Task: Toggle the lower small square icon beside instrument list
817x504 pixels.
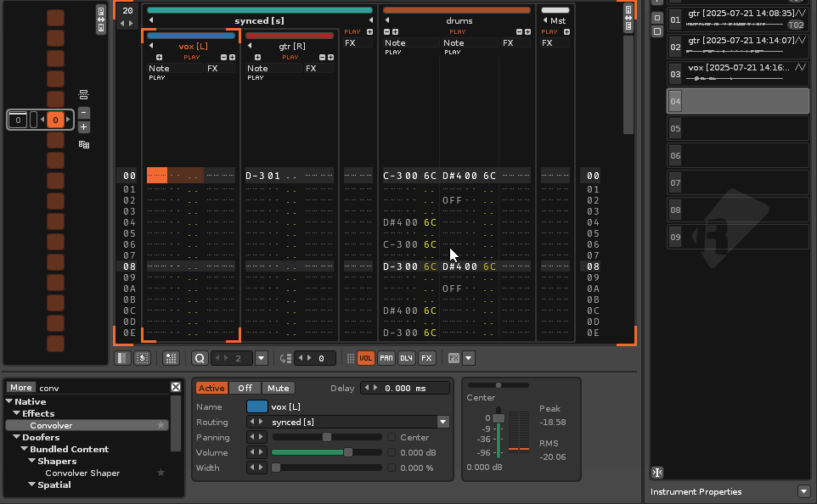Action: (657, 31)
